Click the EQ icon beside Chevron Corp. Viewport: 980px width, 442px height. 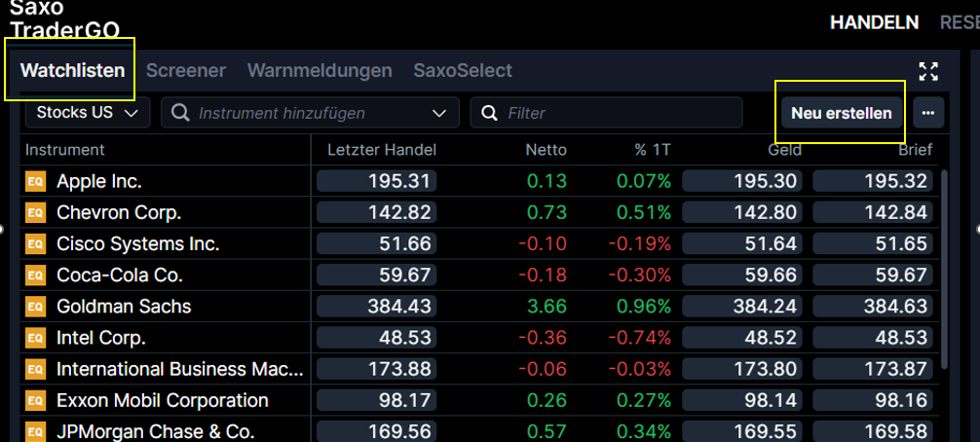(x=36, y=212)
